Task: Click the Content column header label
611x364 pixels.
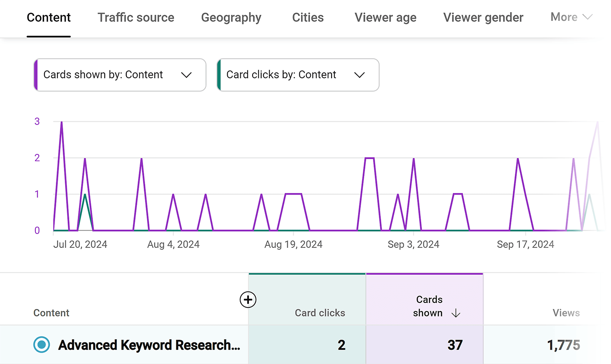Action: [51, 313]
